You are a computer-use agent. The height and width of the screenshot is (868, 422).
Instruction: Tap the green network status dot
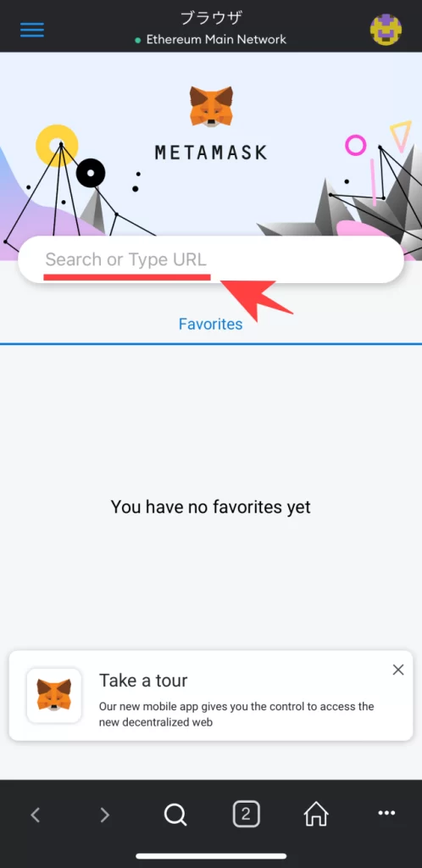[x=138, y=41]
